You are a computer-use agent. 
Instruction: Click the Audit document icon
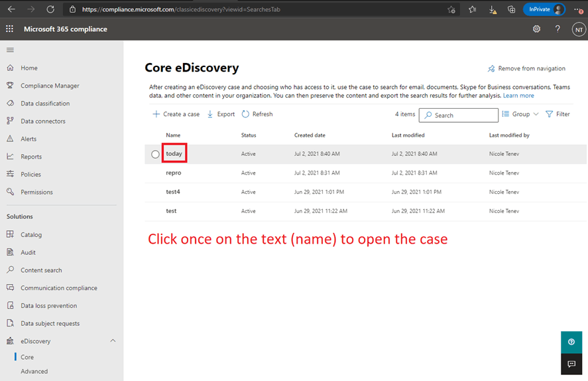pos(10,252)
